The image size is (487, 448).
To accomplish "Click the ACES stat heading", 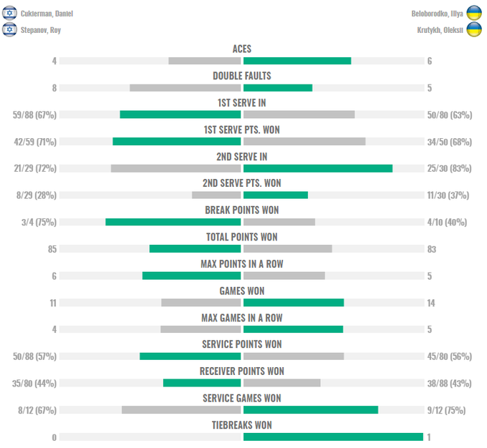I will click(x=242, y=49).
